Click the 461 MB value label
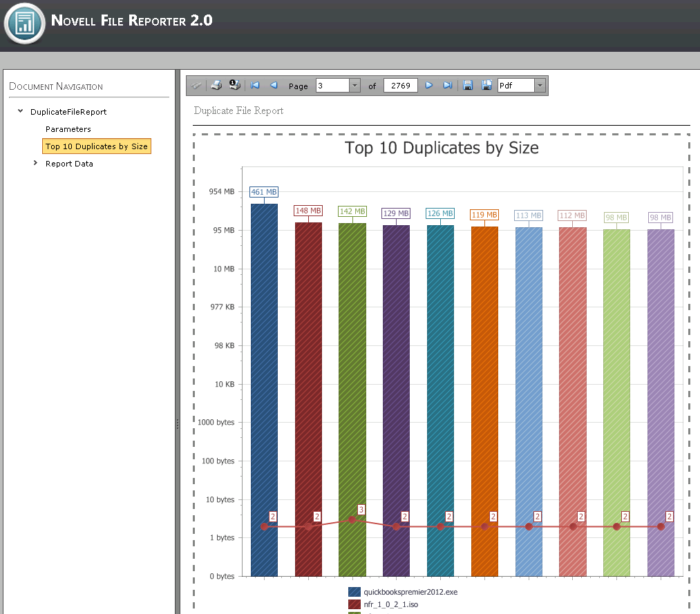Image resolution: width=700 pixels, height=614 pixels. pos(264,192)
